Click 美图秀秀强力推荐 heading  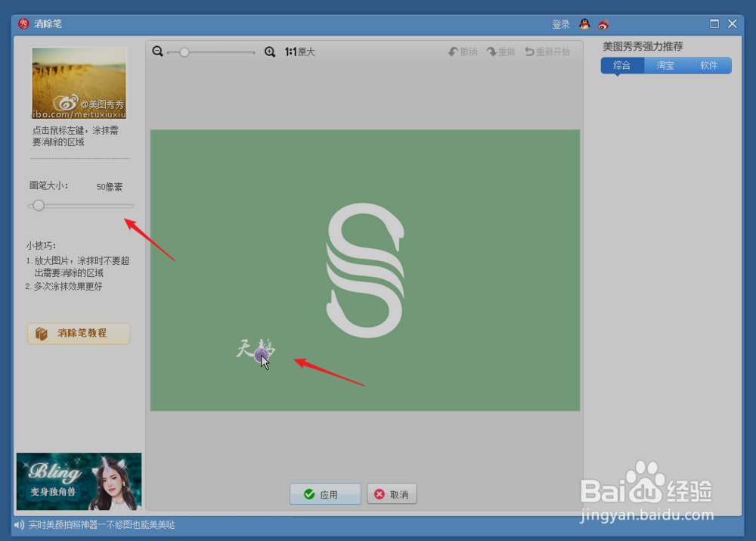point(643,46)
